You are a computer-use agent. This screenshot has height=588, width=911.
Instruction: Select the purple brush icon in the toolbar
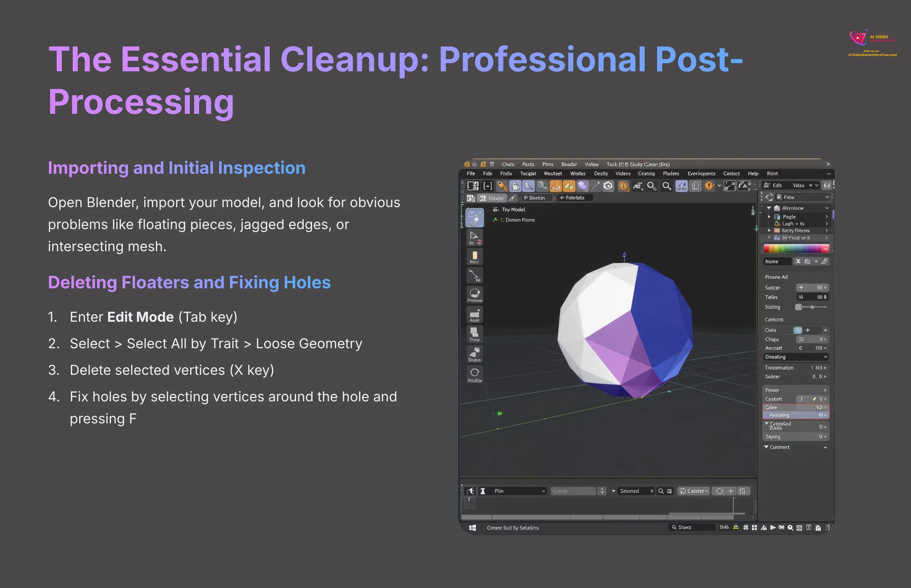583,186
